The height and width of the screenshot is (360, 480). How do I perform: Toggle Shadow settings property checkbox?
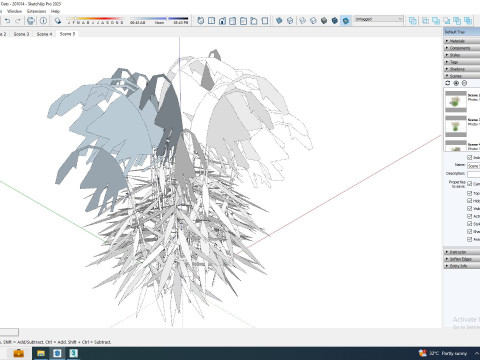coord(470,231)
